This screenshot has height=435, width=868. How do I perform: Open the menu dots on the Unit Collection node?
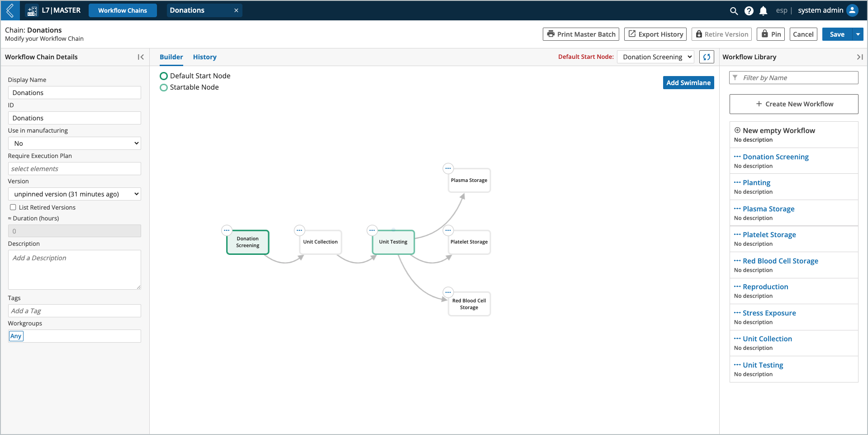pos(299,230)
